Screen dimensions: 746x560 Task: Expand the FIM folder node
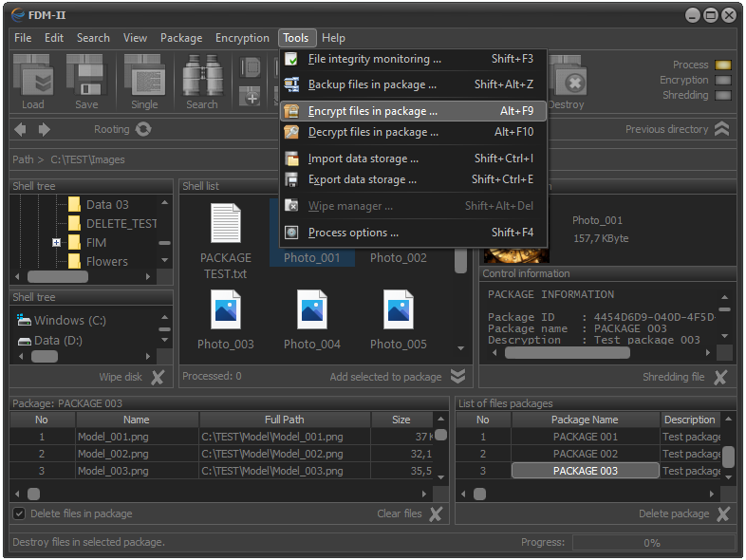(x=56, y=243)
